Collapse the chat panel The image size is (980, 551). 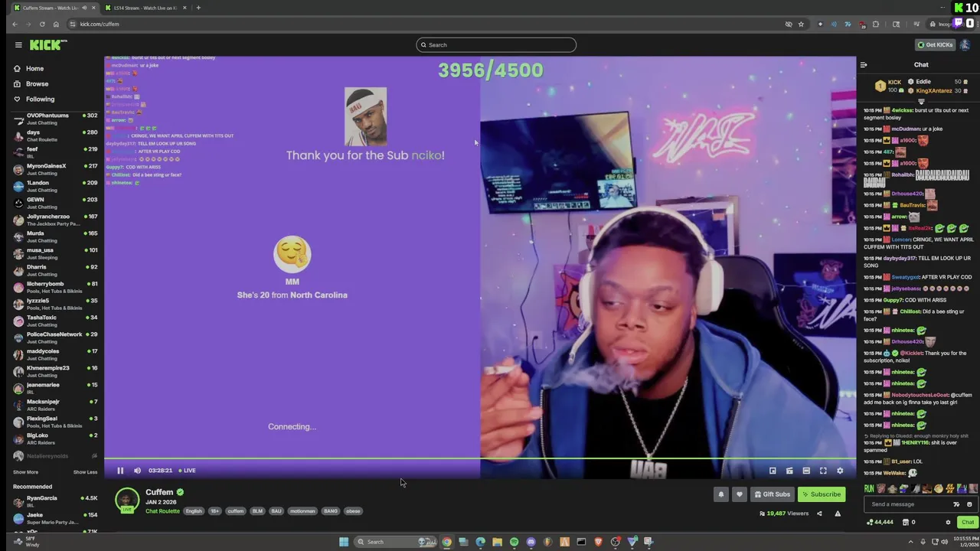(x=864, y=65)
